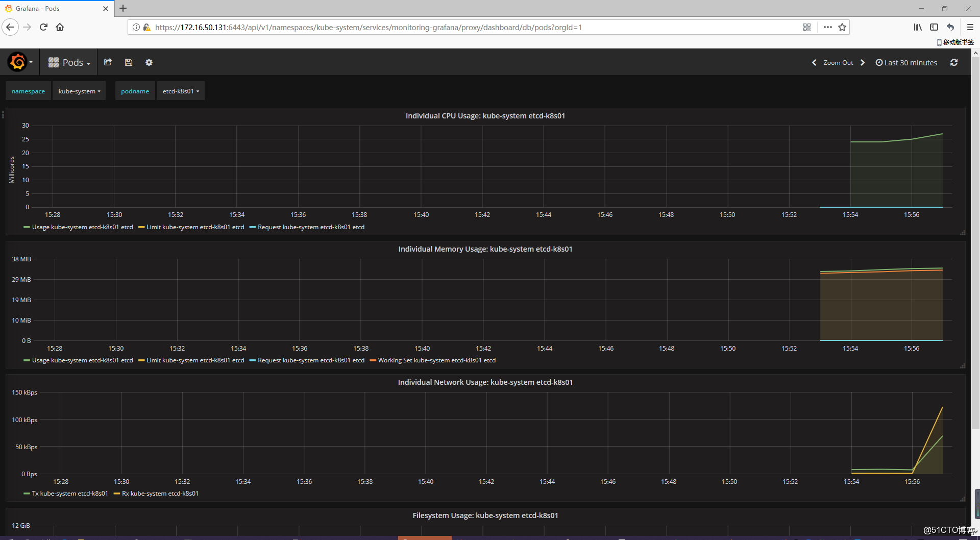Click the address bar URL field
Screen dimensions: 980x540
pyautogui.click(x=367, y=27)
